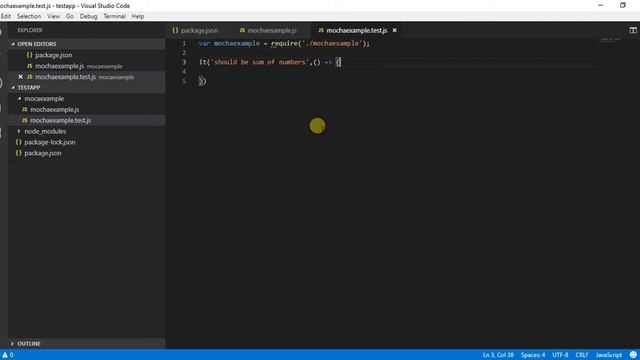The height and width of the screenshot is (360, 640).
Task: Click the 'should be sum of numbers' string
Action: (260, 62)
